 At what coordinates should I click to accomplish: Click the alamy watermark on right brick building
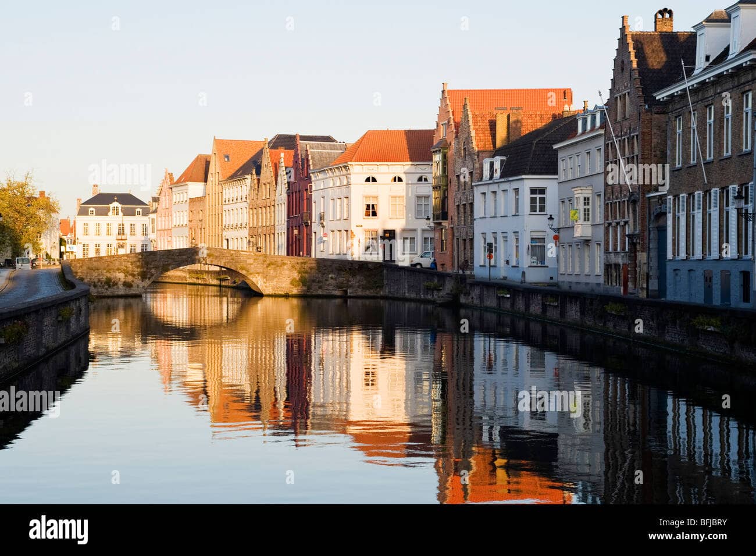pos(637,174)
